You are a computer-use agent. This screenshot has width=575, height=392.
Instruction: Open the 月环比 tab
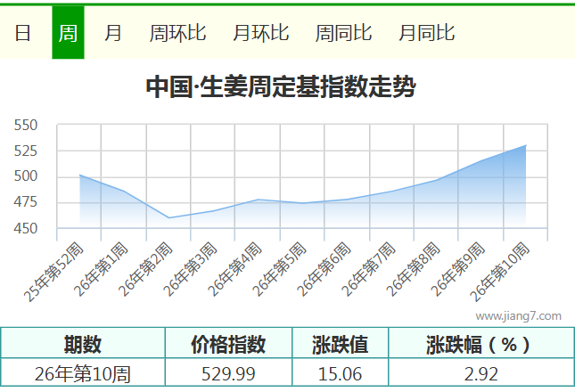tap(260, 33)
